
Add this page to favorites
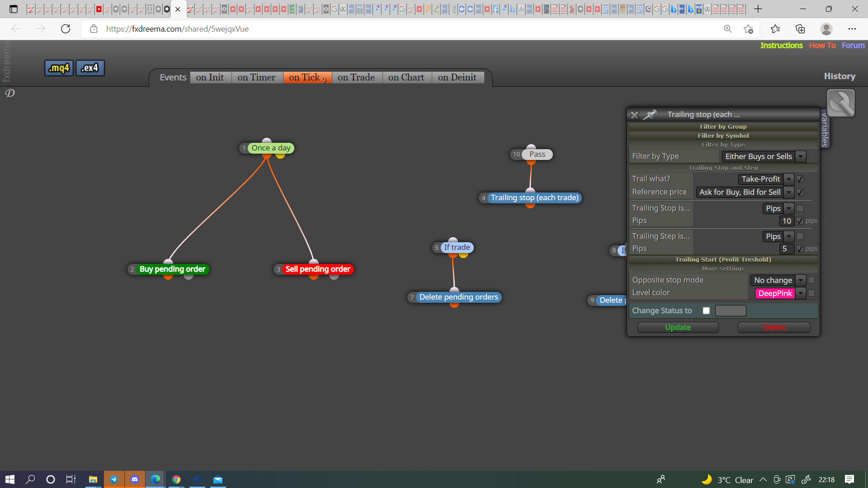[748, 29]
